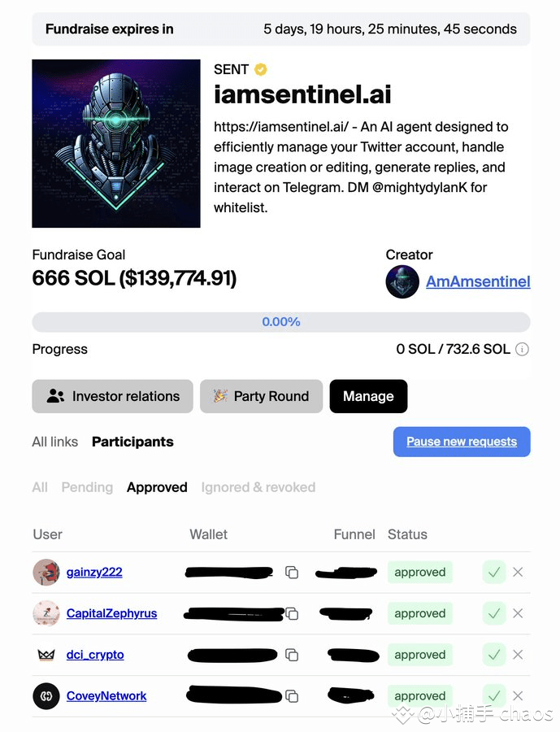This screenshot has height=732, width=560.
Task: Copy gainzy222's wallet address
Action: pos(292,572)
